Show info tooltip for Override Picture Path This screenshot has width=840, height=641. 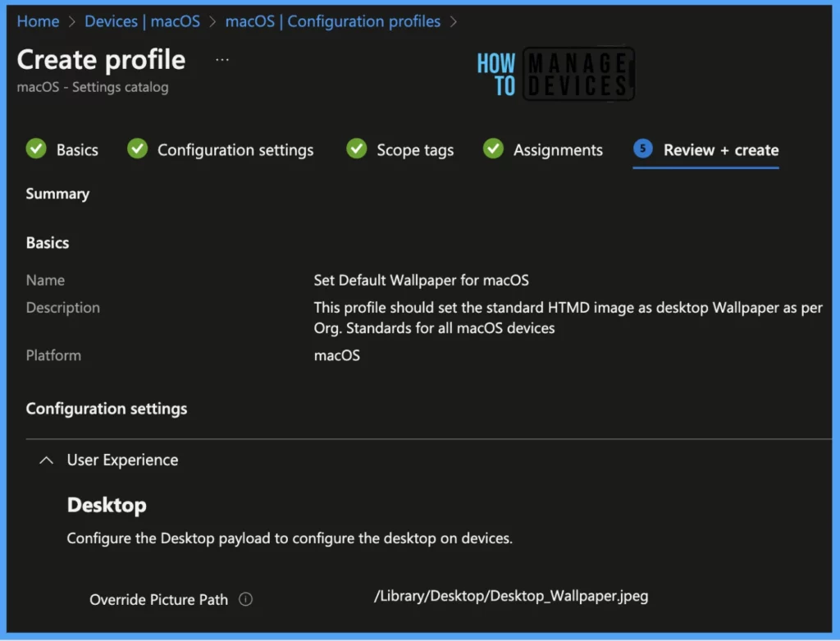click(x=245, y=599)
